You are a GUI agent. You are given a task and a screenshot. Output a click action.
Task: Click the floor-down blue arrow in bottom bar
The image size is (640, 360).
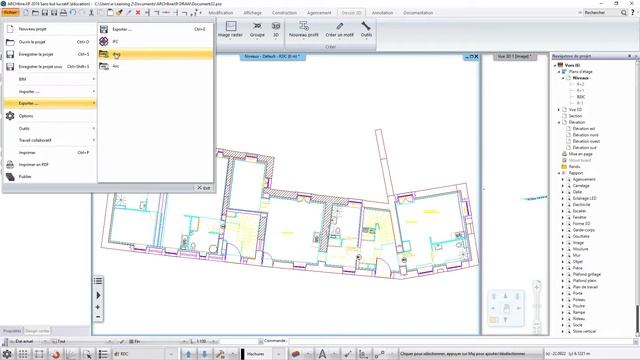click(204, 354)
